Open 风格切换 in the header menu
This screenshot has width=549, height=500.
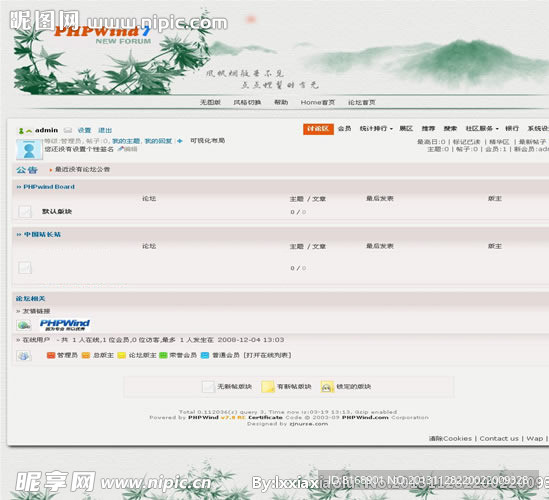pos(247,102)
